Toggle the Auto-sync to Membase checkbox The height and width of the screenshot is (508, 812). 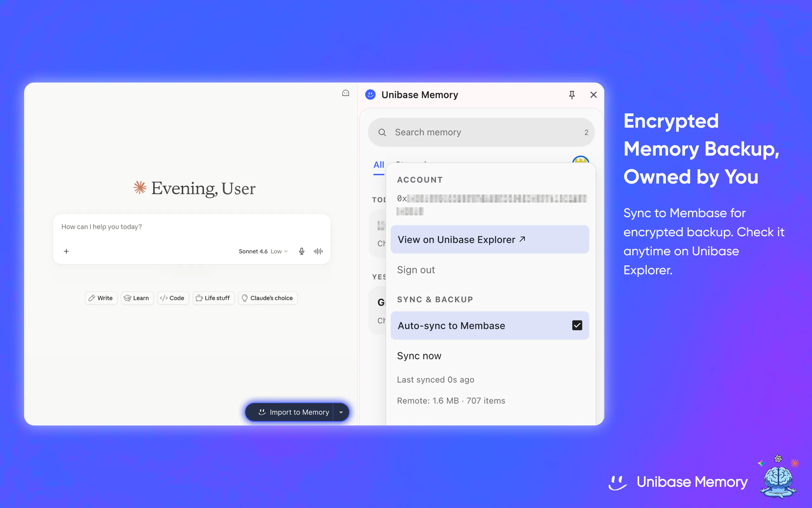click(x=577, y=325)
